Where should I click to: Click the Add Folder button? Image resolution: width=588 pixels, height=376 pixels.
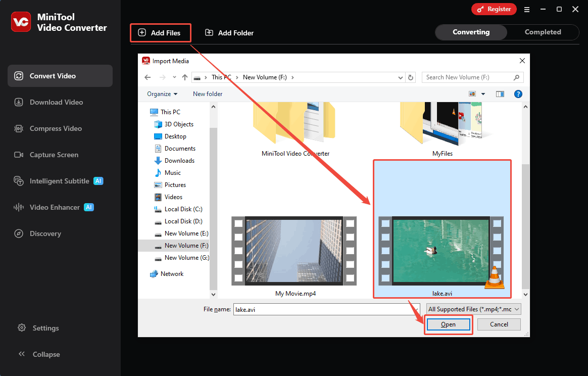[229, 33]
